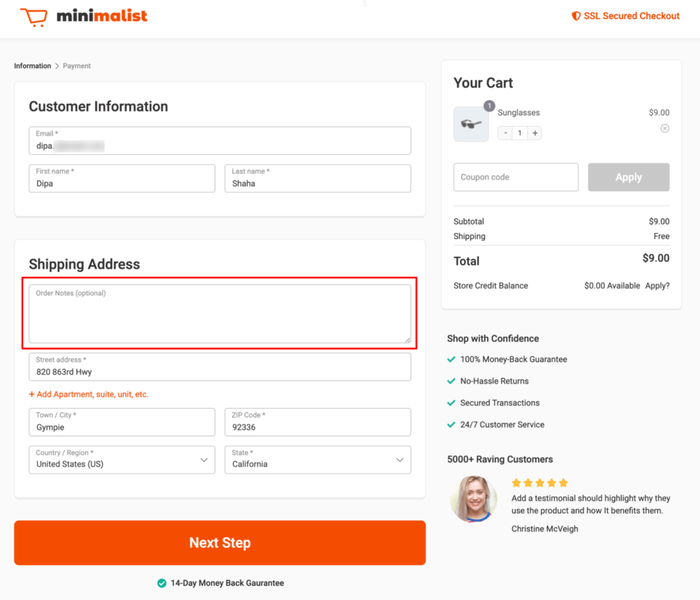Select the Information breadcrumb step
The height and width of the screenshot is (600, 700).
click(32, 66)
